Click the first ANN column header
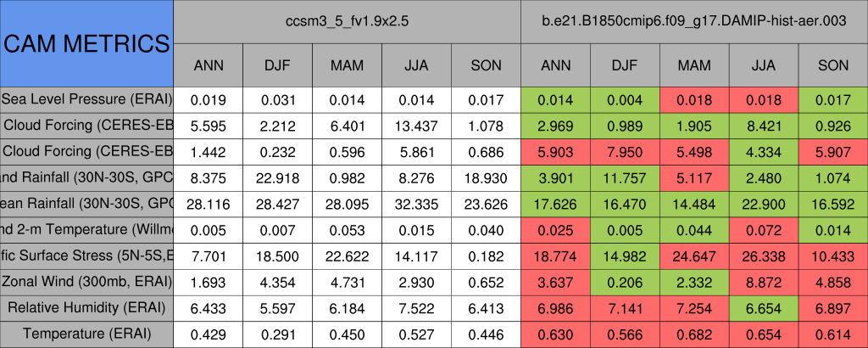868x348 pixels. pyautogui.click(x=209, y=65)
